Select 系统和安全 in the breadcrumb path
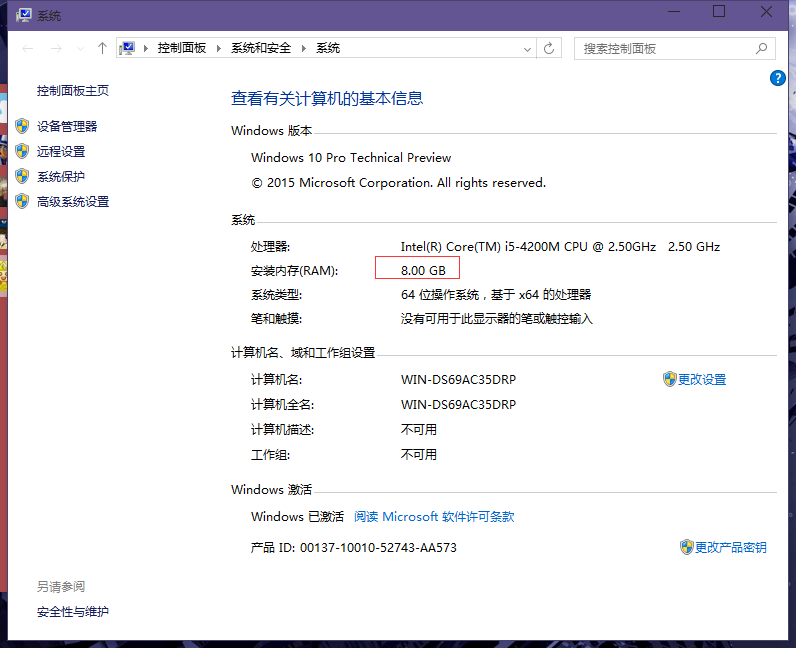The height and width of the screenshot is (648, 796). point(261,48)
